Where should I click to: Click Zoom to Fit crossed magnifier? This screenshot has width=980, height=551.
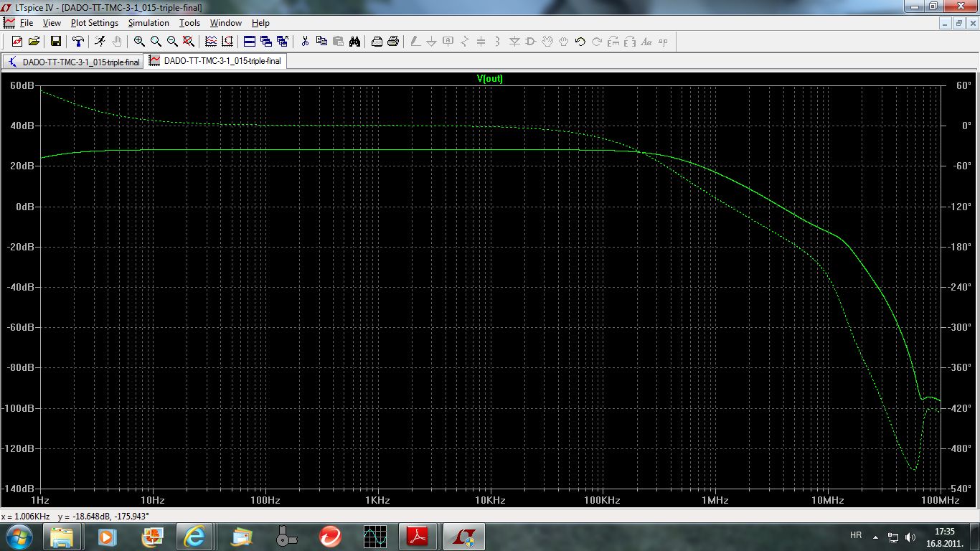[x=189, y=42]
